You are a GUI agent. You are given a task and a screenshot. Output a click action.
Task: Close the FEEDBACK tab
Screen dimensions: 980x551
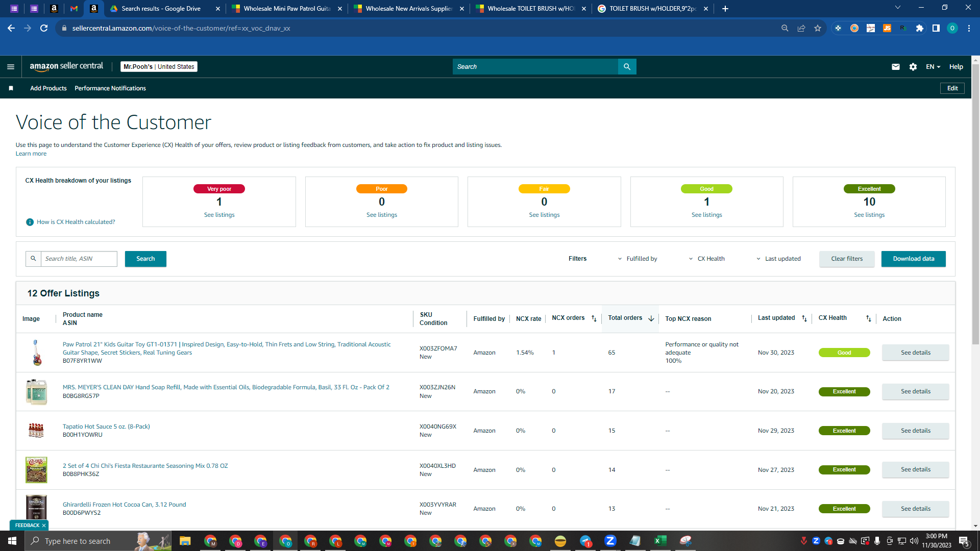[x=44, y=525]
